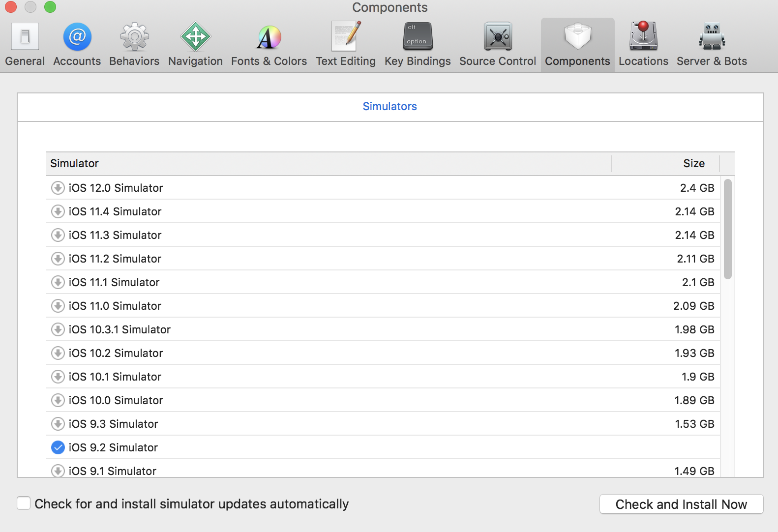The height and width of the screenshot is (532, 778).
Task: Open the Source Control preferences pane
Action: (x=498, y=45)
